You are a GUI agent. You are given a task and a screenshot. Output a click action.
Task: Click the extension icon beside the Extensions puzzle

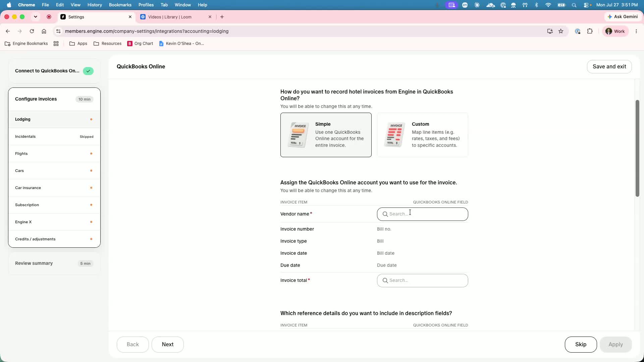coord(578,31)
